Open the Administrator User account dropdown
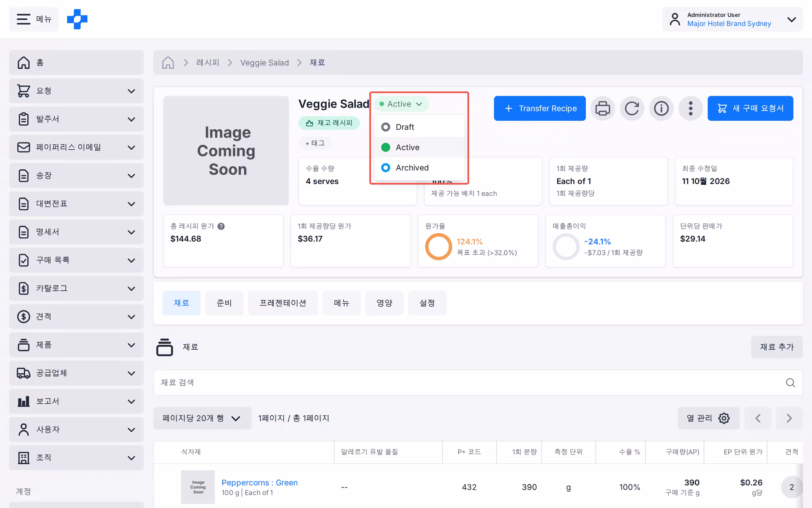Screen dimensions: 812x508 click(x=732, y=19)
